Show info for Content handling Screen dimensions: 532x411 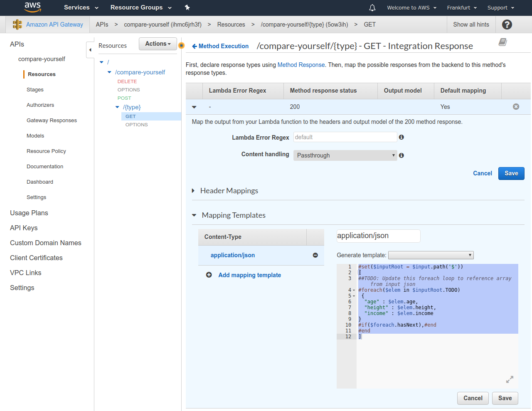[x=401, y=155]
